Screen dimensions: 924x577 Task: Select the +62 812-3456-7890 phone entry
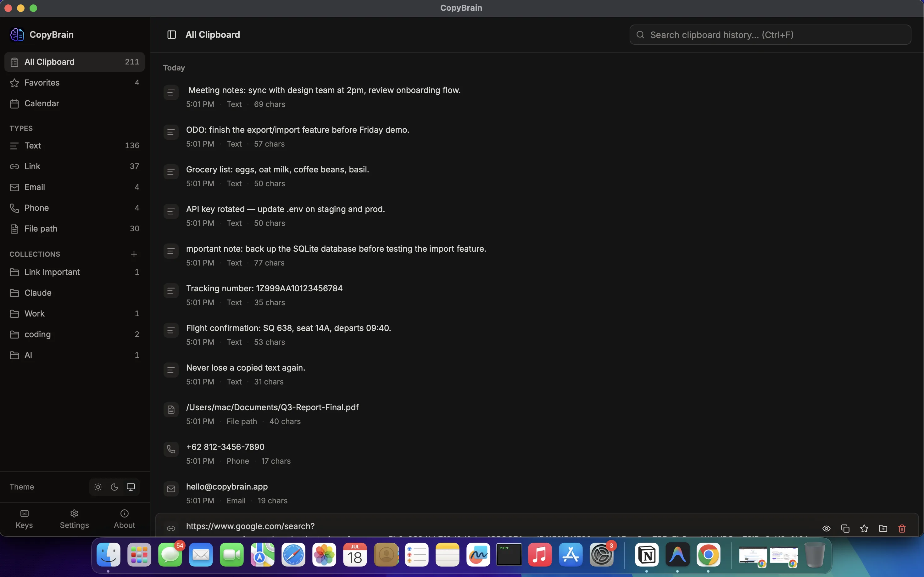tap(537, 454)
